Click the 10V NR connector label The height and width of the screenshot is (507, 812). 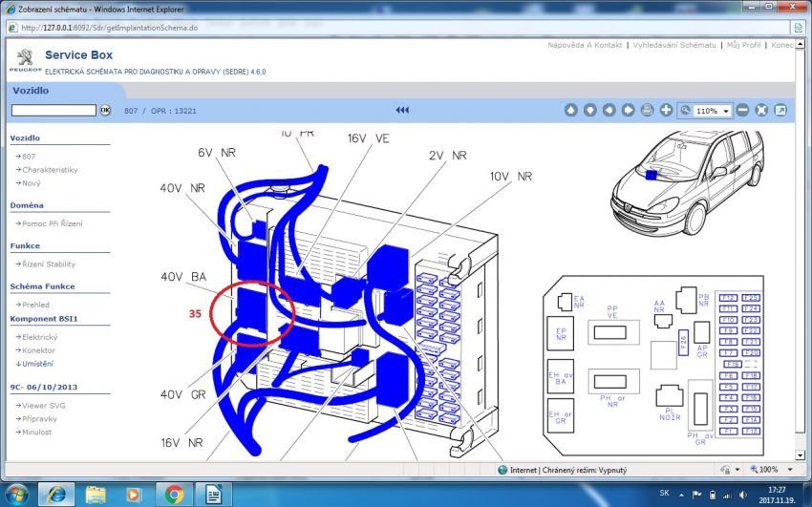click(x=511, y=177)
